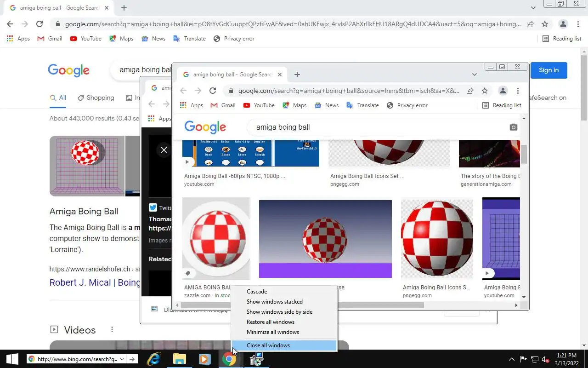Open Translate bookmark in back window
Image resolution: width=588 pixels, height=368 pixels.
tap(189, 39)
